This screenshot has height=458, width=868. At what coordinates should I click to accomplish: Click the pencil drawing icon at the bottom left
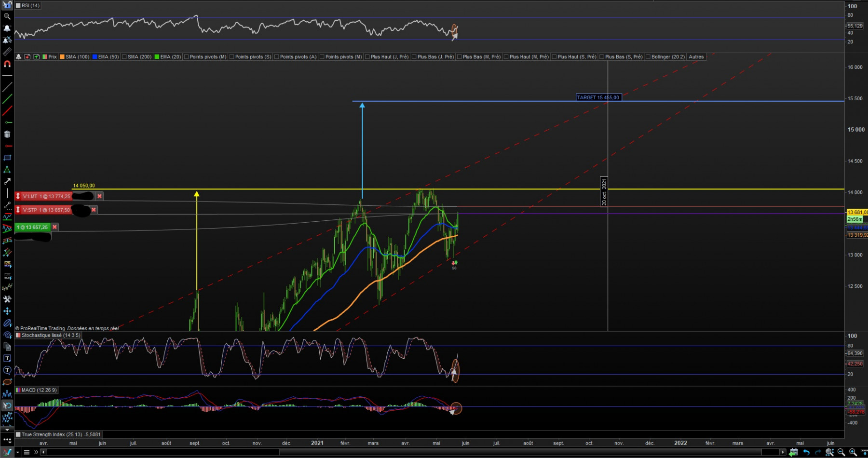coord(7,452)
